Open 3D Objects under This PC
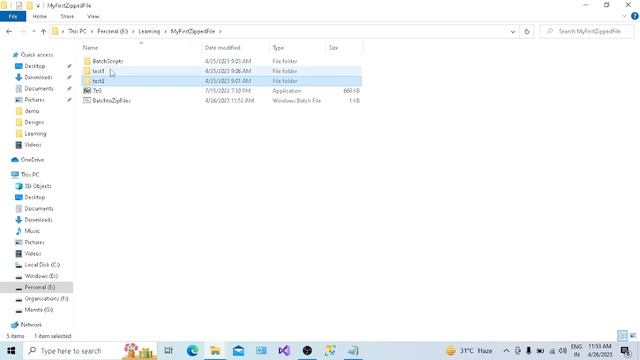The height and width of the screenshot is (360, 640). click(x=38, y=186)
